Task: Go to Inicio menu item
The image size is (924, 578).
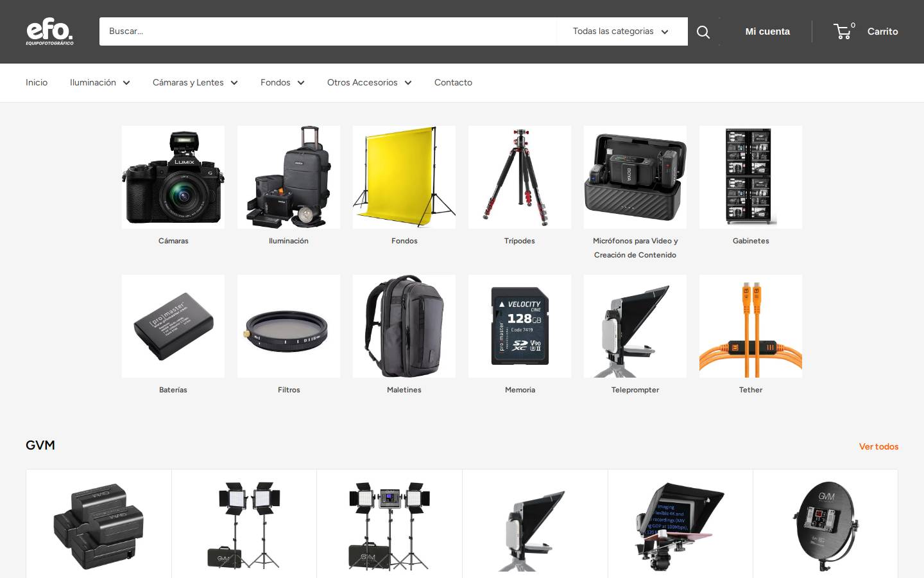Action: coord(37,82)
